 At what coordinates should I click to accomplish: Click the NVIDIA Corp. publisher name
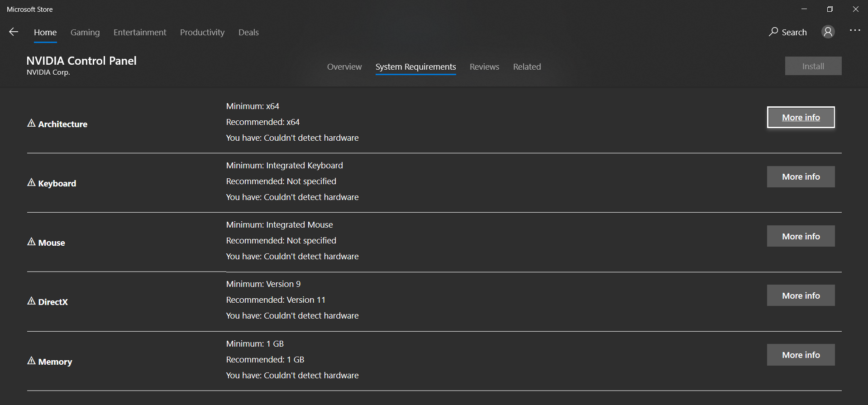tap(48, 72)
